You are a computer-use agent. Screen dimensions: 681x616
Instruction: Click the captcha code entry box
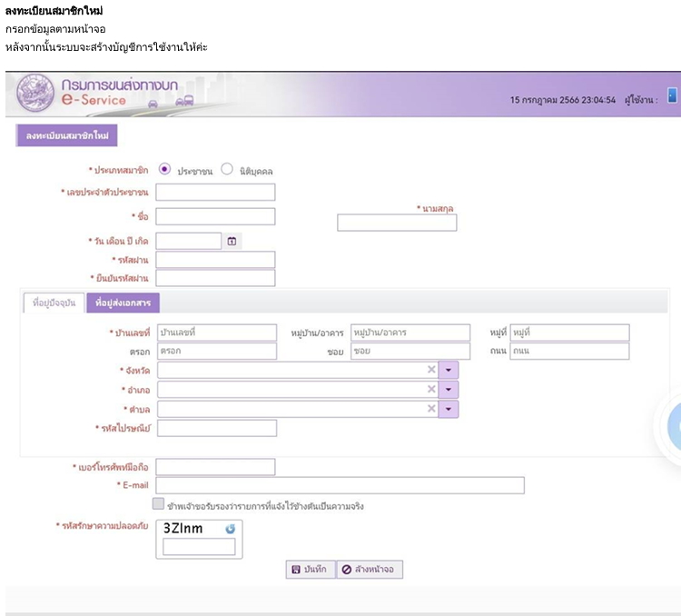point(199,546)
